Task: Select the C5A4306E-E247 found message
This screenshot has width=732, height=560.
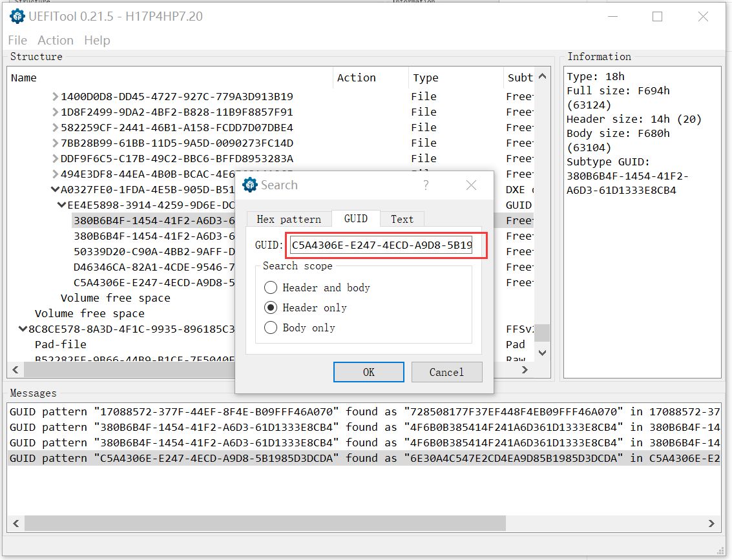Action: pos(364,458)
